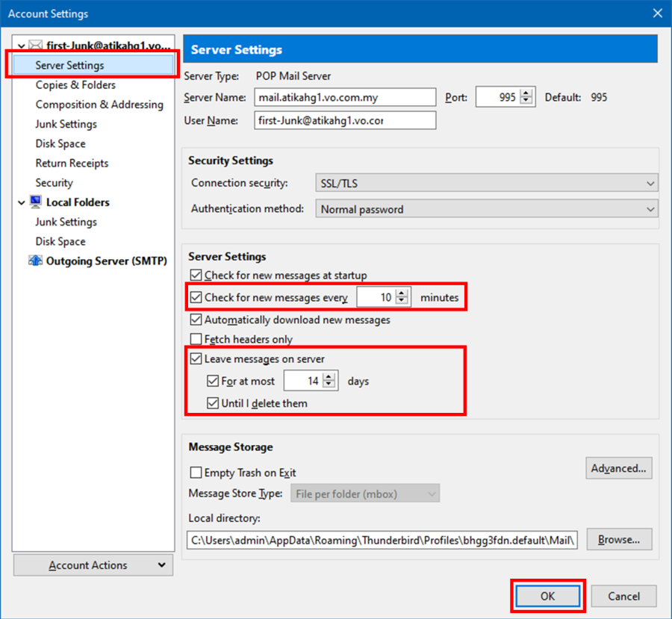Click the mail envelope icon beside the account name
The height and width of the screenshot is (619, 672).
(x=35, y=46)
